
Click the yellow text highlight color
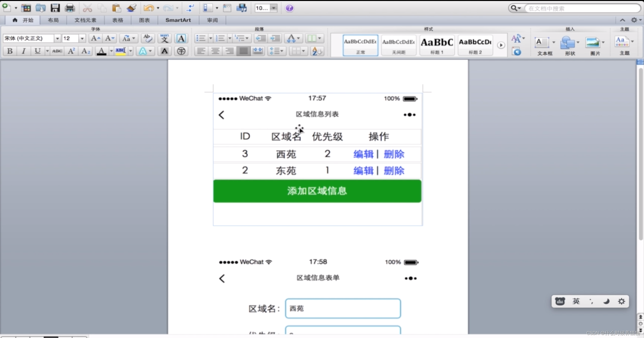(x=121, y=51)
